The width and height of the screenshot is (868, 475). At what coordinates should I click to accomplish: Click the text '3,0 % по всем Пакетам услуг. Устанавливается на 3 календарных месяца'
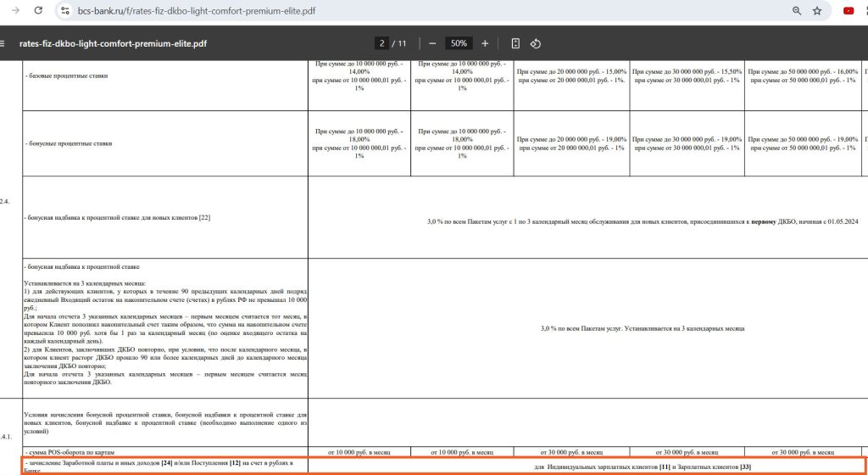point(643,328)
